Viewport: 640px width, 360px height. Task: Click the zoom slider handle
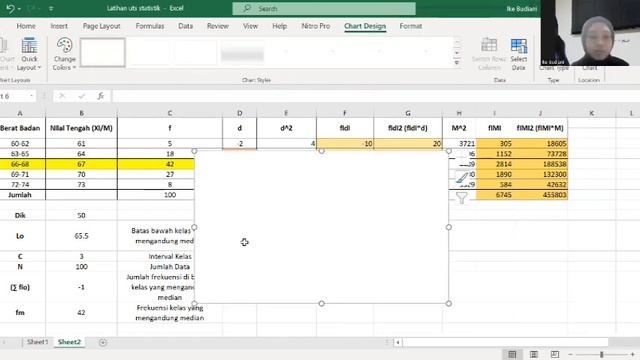[x=602, y=355]
